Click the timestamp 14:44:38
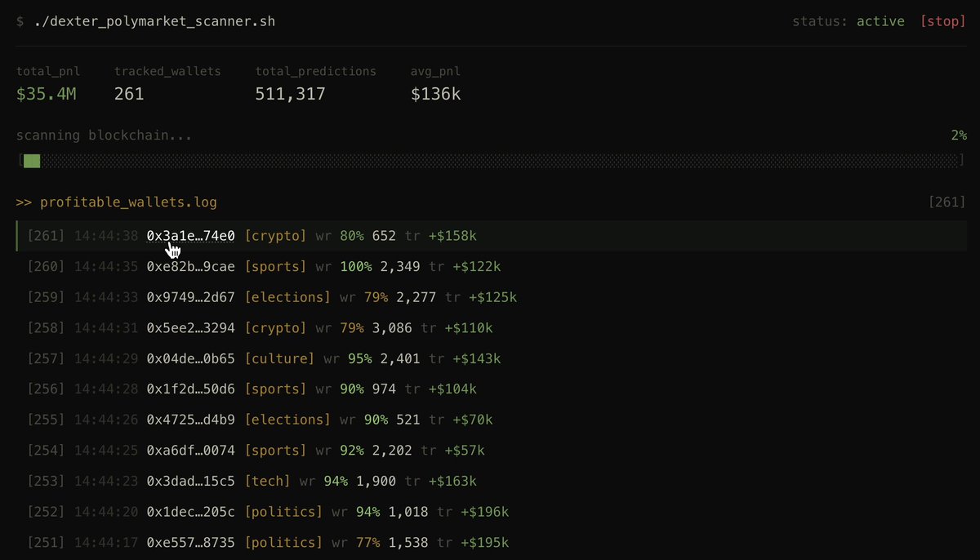Viewport: 980px width, 560px height. coord(106,236)
